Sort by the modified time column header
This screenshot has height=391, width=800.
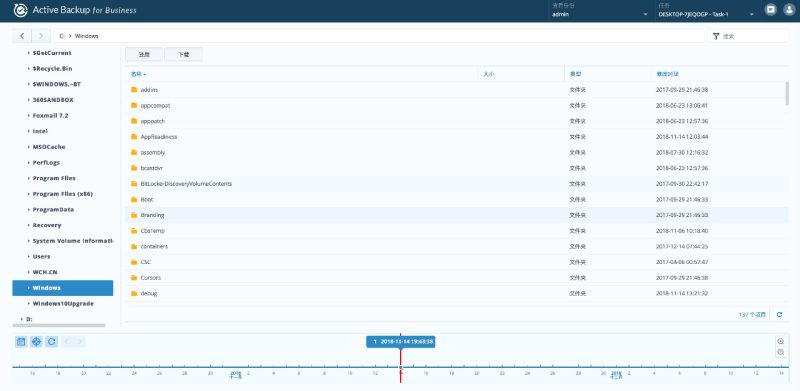(719, 74)
